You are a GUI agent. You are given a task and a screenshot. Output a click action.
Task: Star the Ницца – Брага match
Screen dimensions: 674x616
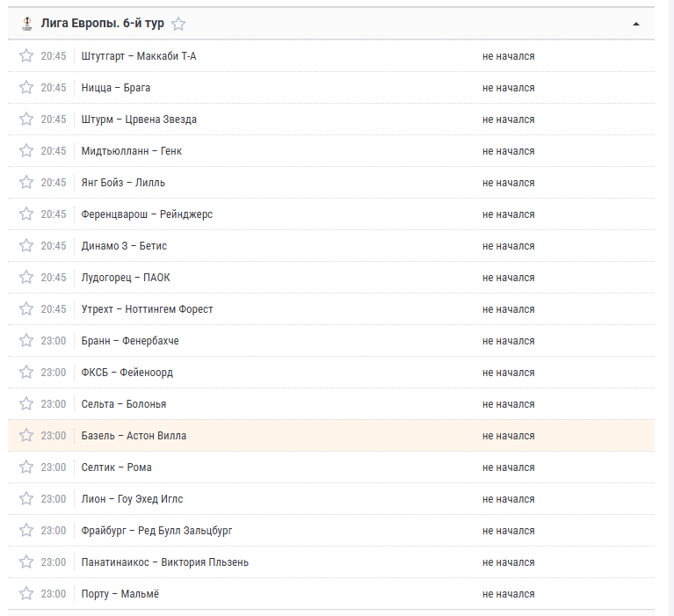pyautogui.click(x=26, y=87)
